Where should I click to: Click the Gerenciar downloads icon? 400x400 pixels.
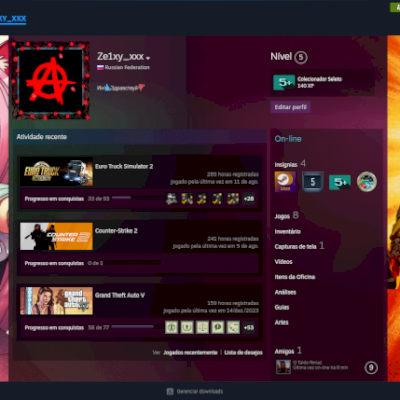[x=170, y=391]
